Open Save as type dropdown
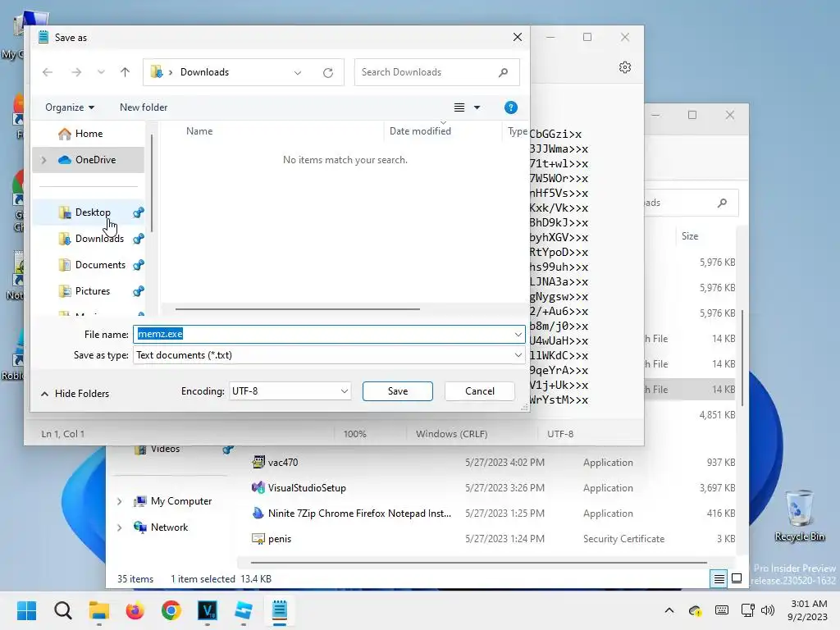Viewport: 840px width, 630px height. point(329,355)
